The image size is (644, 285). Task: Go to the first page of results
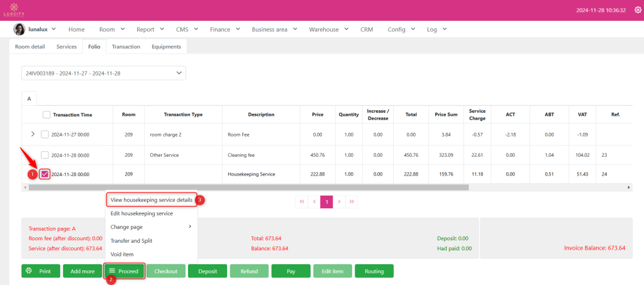[x=302, y=201]
